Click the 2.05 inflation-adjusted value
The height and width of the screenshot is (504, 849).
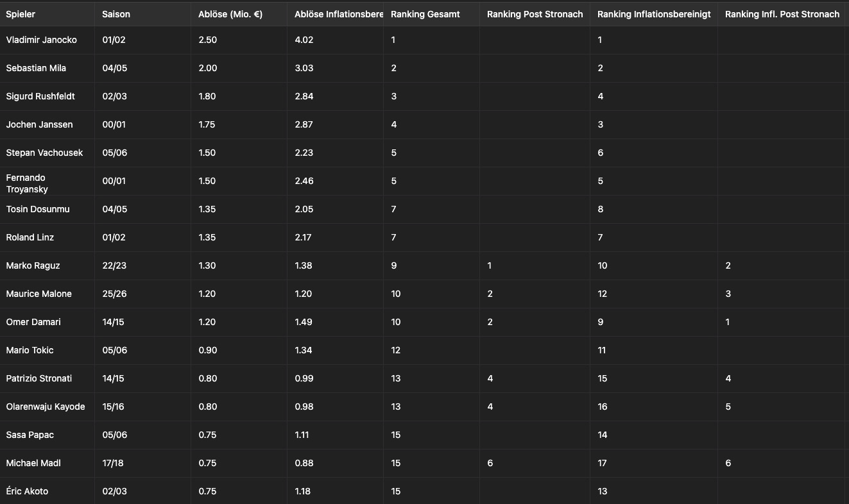[x=304, y=209]
